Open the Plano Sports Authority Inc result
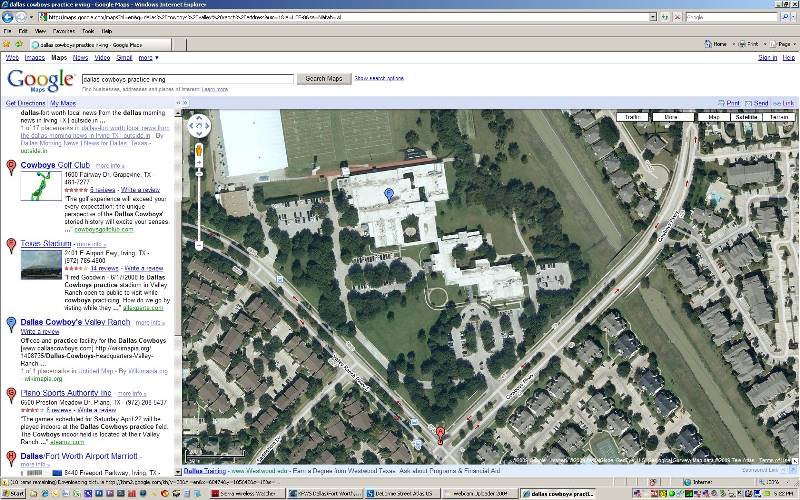Screen dimensions: 800x500 tap(66, 393)
